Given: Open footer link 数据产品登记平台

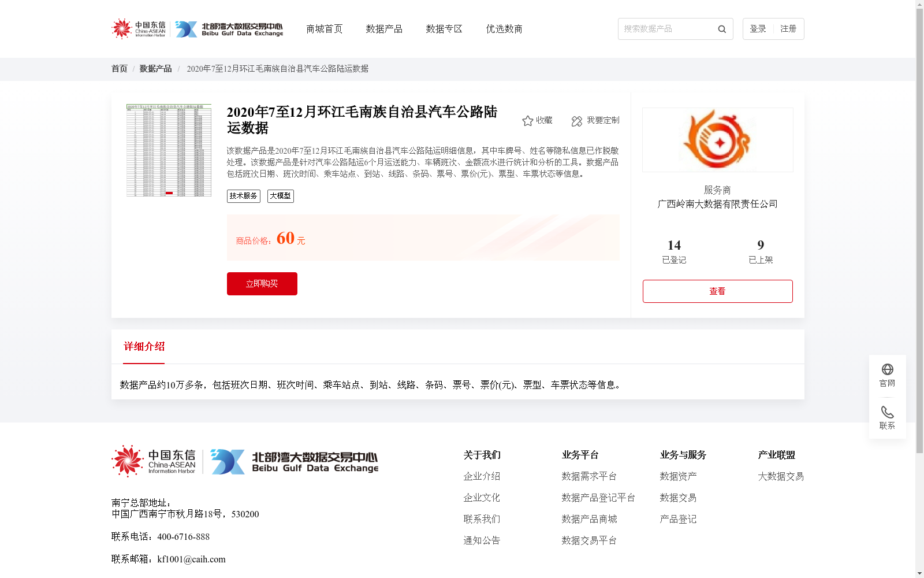Looking at the screenshot, I should pos(598,498).
